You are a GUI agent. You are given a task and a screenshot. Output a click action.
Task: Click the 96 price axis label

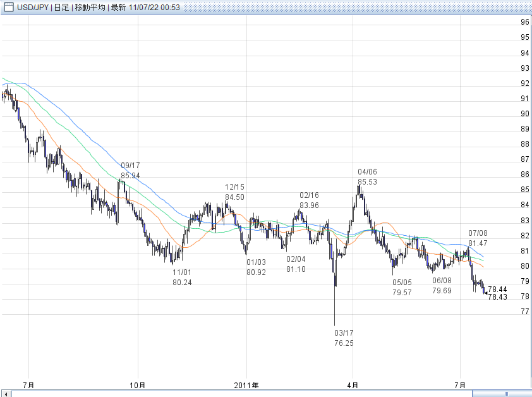[525, 22]
